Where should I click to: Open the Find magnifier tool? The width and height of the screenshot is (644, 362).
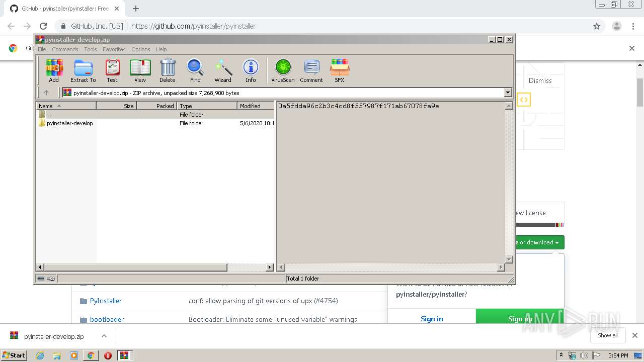195,70
